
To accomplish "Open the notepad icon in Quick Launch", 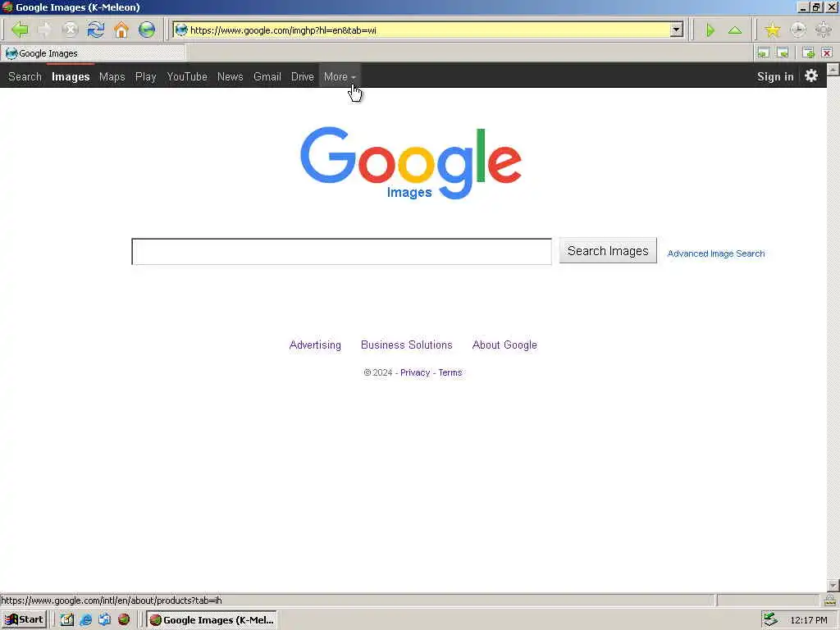I will coord(66,620).
